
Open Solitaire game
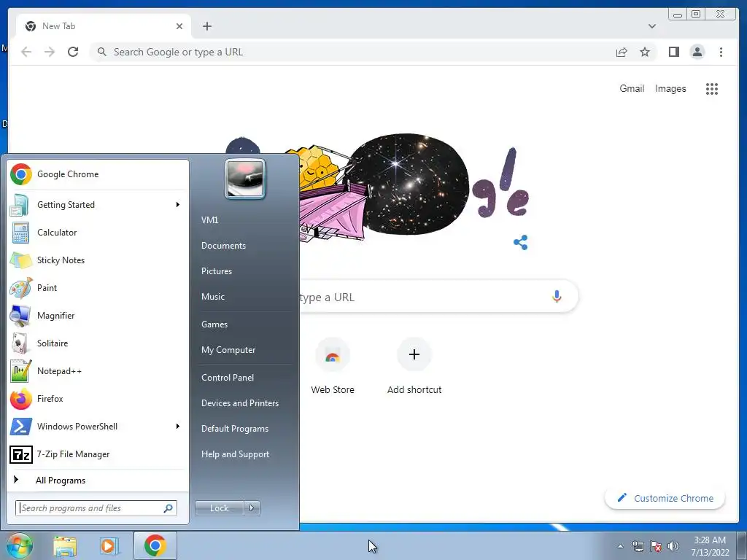(x=98, y=343)
